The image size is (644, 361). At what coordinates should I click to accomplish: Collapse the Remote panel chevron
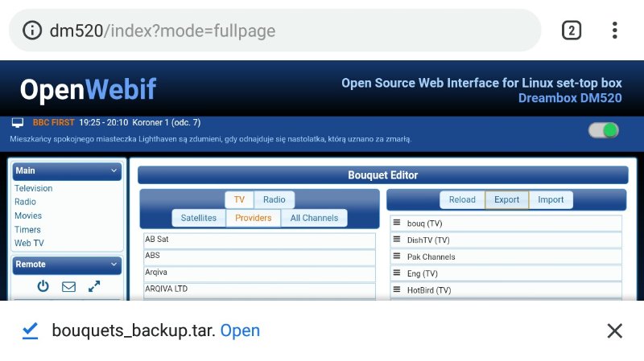click(114, 265)
